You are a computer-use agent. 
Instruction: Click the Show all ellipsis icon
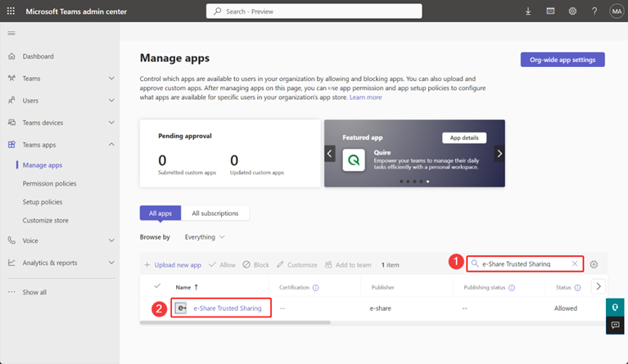tap(11, 292)
